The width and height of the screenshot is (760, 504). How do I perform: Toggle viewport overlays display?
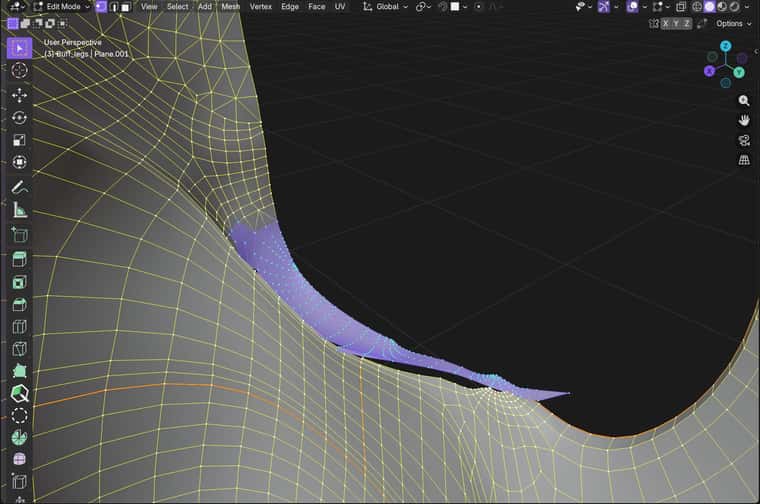tap(633, 6)
